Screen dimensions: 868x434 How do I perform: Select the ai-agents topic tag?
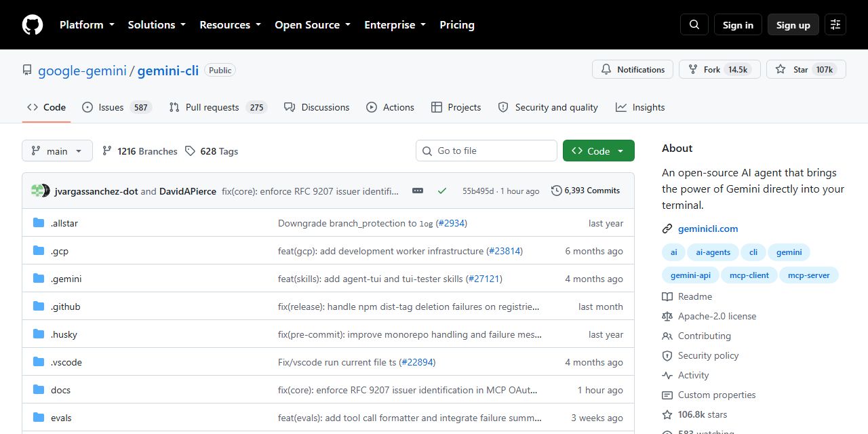(x=713, y=252)
